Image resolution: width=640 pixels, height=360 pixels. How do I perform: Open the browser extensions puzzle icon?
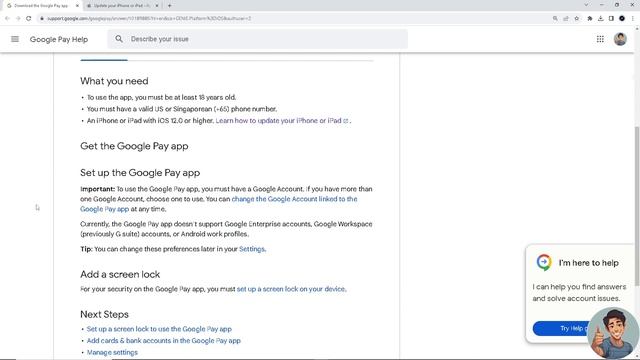[x=590, y=18]
